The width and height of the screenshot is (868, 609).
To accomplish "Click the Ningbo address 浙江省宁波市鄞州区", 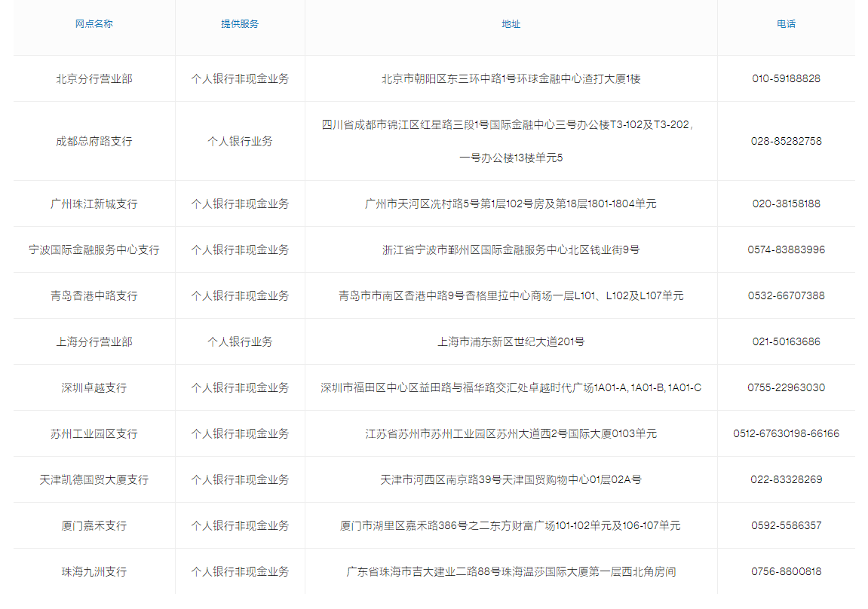I will click(511, 249).
